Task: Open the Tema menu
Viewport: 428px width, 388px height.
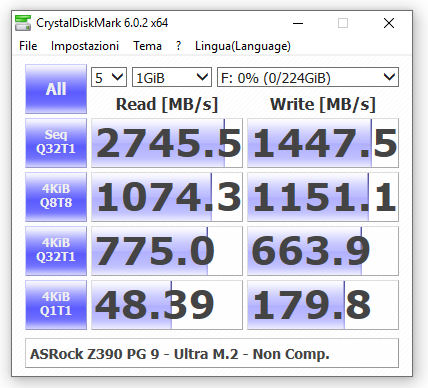Action: [147, 46]
